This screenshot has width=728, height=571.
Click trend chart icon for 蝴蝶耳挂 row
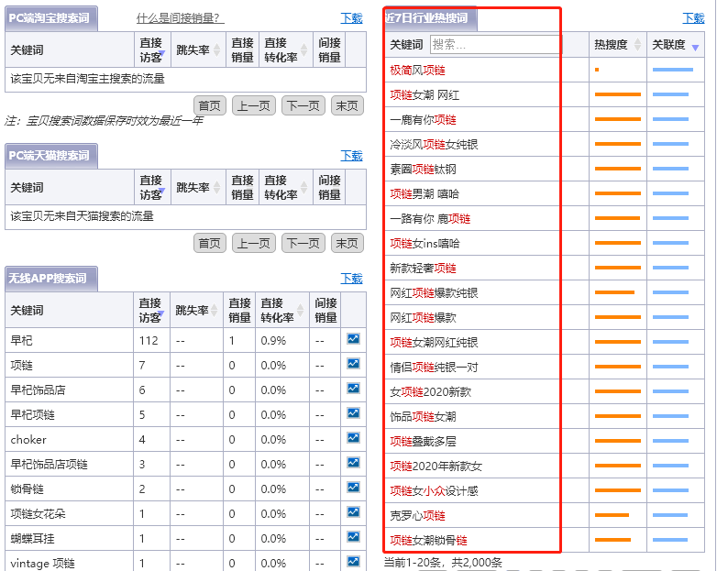pos(353,538)
